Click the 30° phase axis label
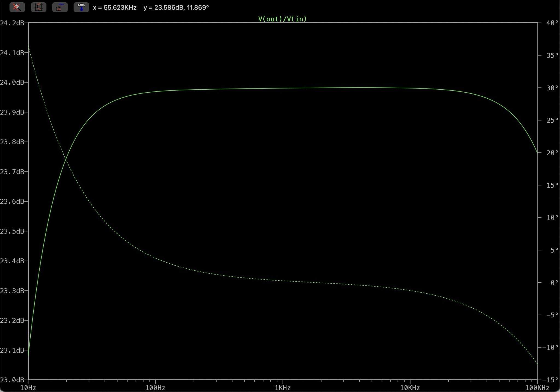Screen dimensions: 560x392 [x=552, y=88]
